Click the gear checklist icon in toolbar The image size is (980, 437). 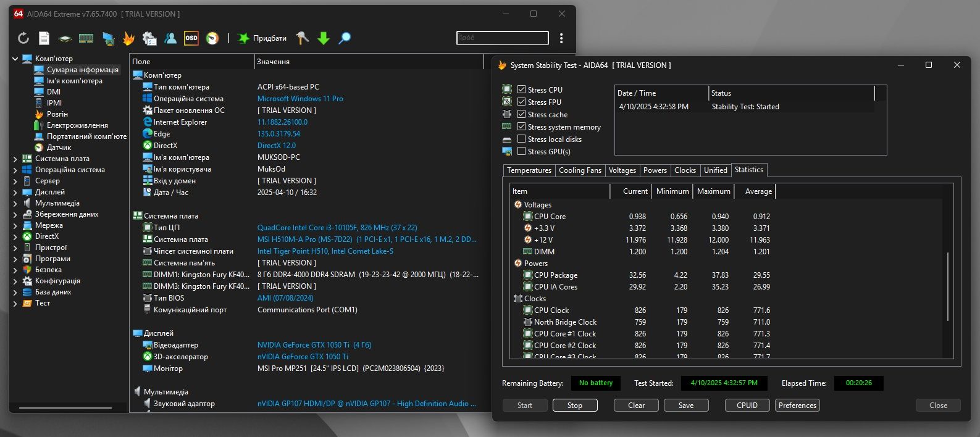[x=149, y=38]
